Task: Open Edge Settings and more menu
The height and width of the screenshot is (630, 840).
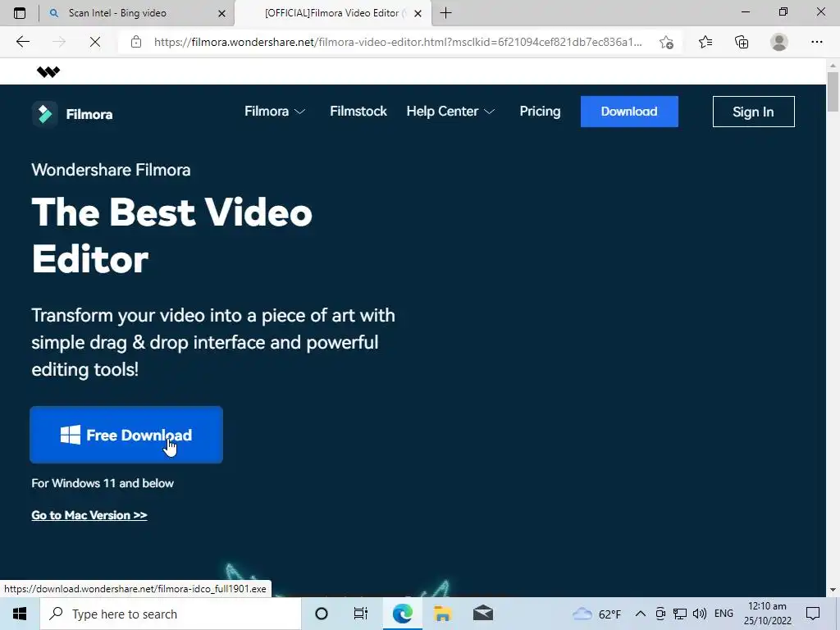Action: click(816, 42)
